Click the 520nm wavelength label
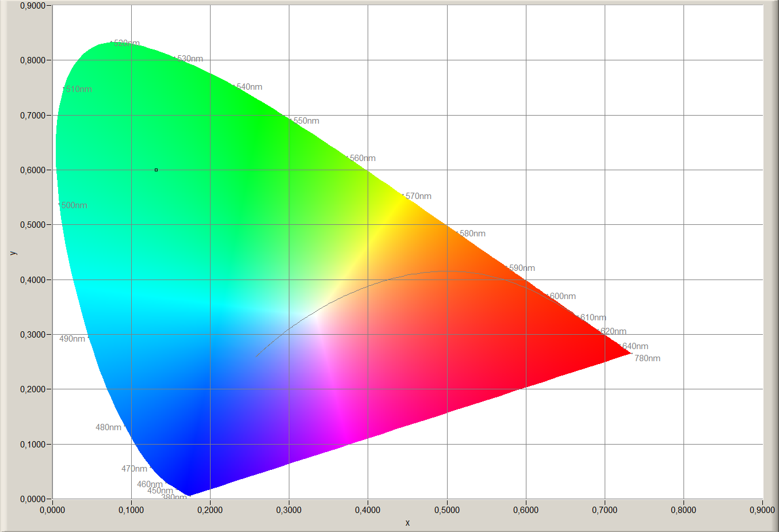 [127, 43]
